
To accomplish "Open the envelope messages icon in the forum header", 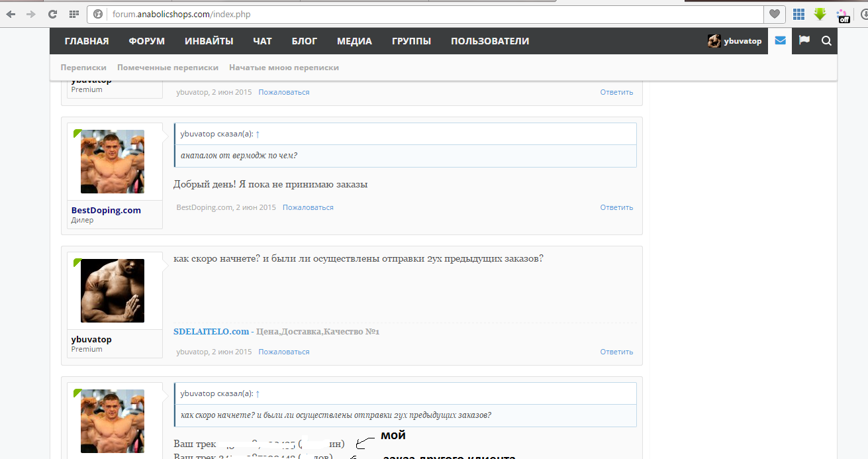I will [x=780, y=41].
